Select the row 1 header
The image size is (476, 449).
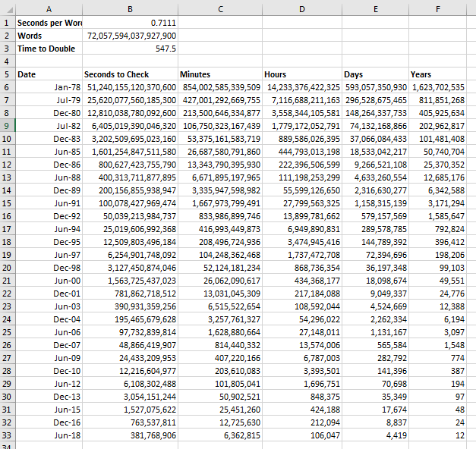click(8, 23)
